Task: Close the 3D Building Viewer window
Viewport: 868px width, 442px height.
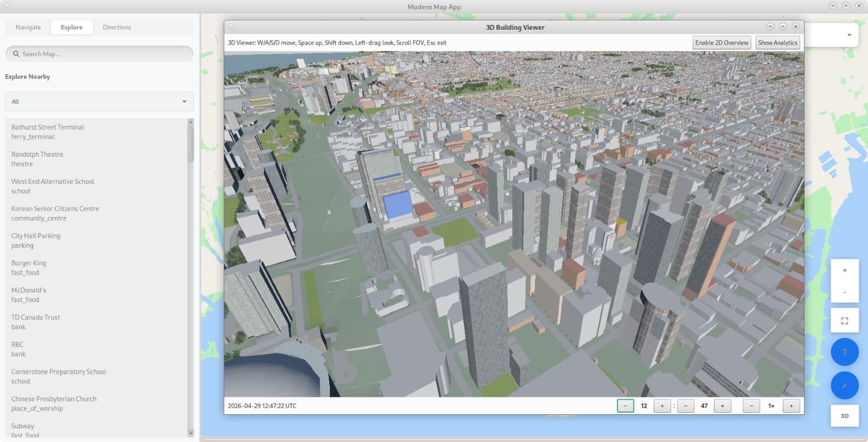Action: (x=796, y=26)
